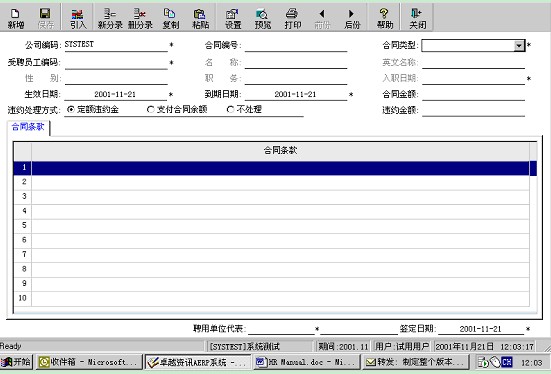The width and height of the screenshot is (551, 374).
Task: Click the 复制 (Copy) toolbar icon
Action: (x=170, y=18)
